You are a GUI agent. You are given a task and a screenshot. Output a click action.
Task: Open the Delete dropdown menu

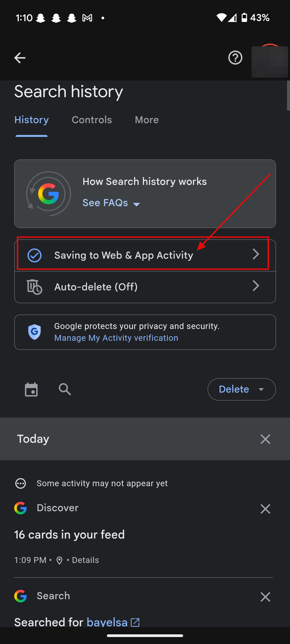pyautogui.click(x=241, y=389)
